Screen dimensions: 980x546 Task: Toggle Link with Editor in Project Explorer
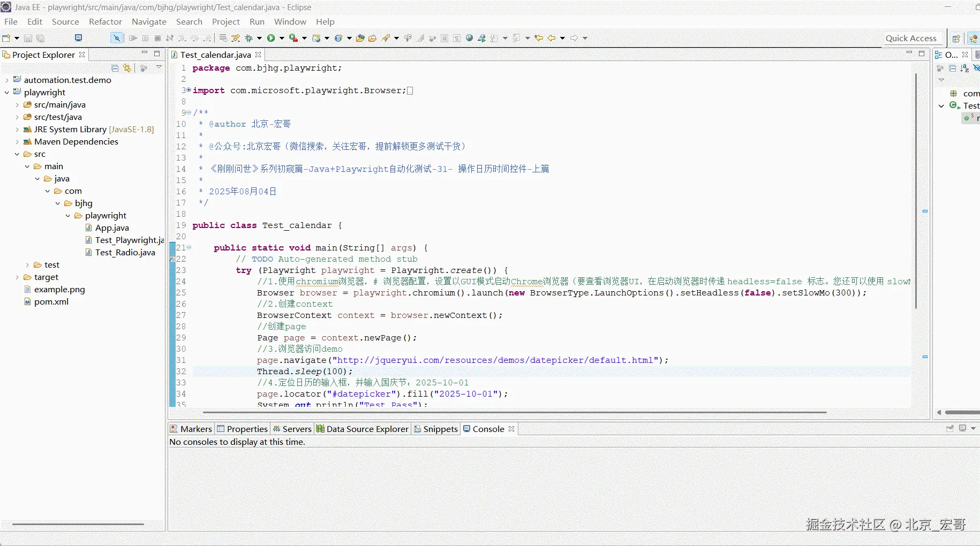pyautogui.click(x=127, y=68)
